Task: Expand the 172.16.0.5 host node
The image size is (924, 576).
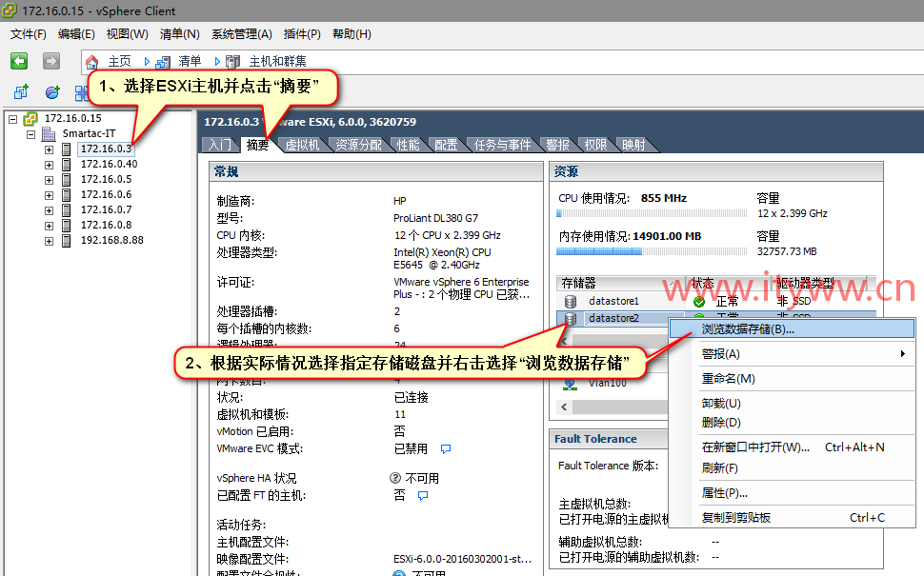Action: pyautogui.click(x=49, y=180)
